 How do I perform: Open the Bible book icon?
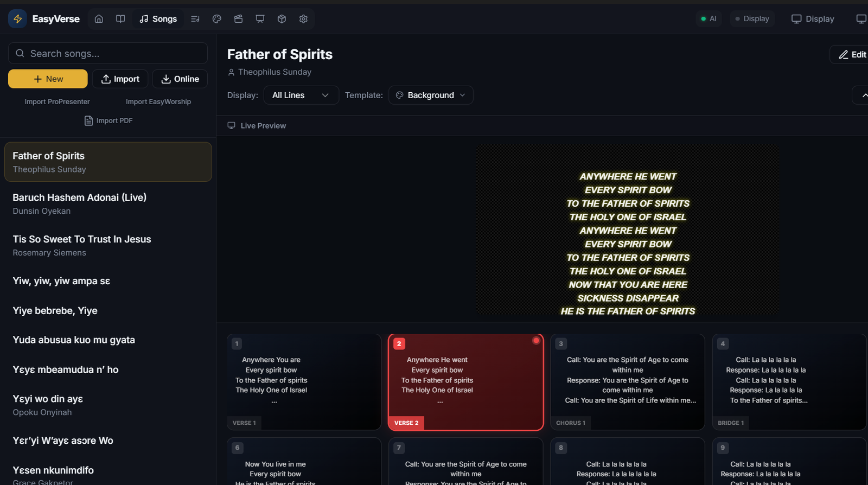[120, 19]
